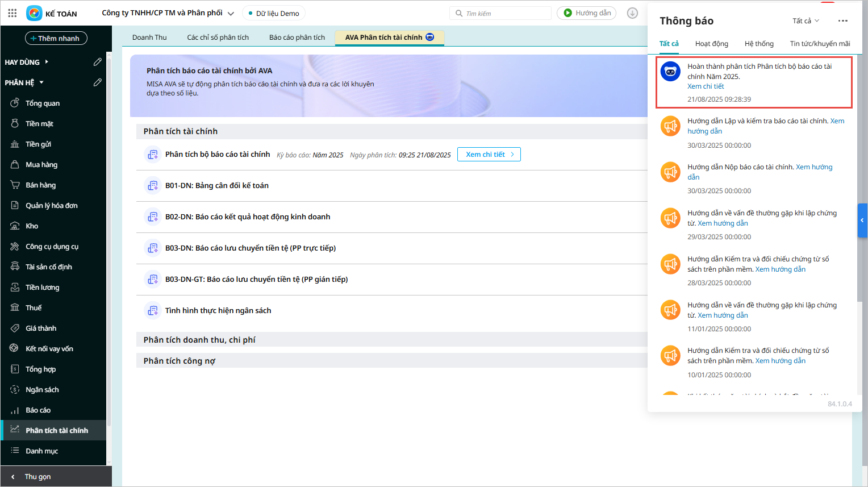Edit the PHÂN HỆ section pencil icon

[97, 82]
